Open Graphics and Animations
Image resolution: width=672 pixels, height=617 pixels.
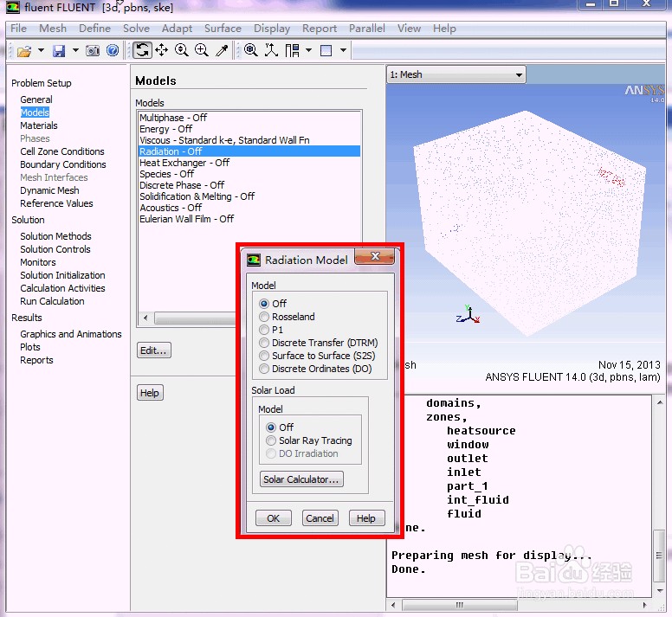coord(71,334)
